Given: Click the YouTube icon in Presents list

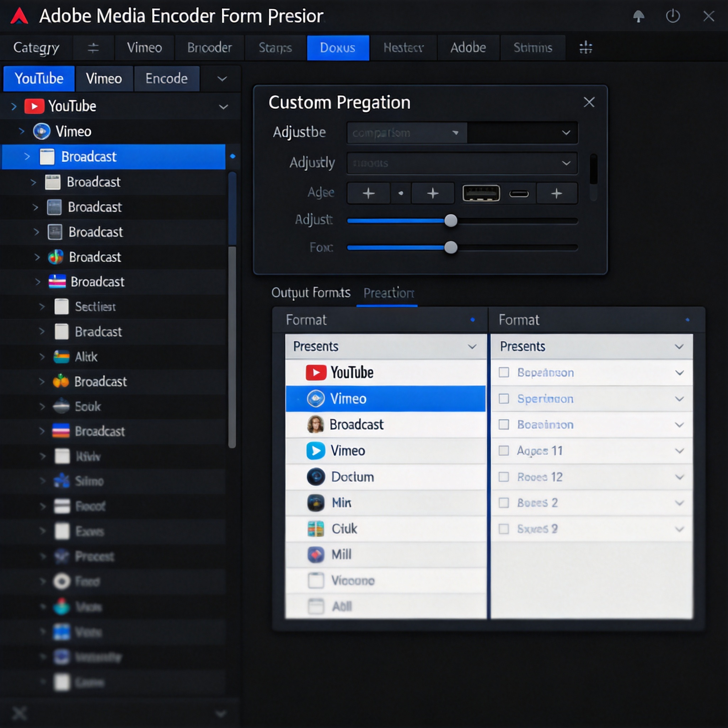Looking at the screenshot, I should pyautogui.click(x=316, y=373).
